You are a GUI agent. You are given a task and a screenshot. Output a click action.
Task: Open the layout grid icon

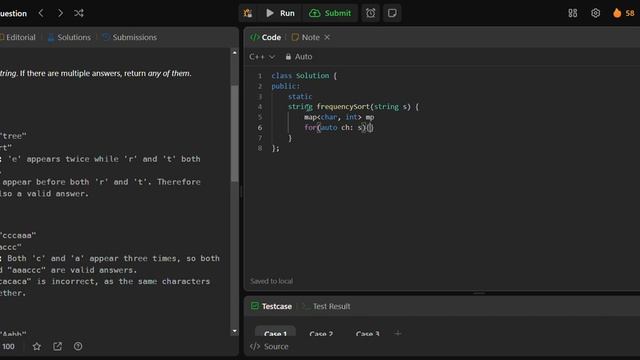click(x=573, y=13)
